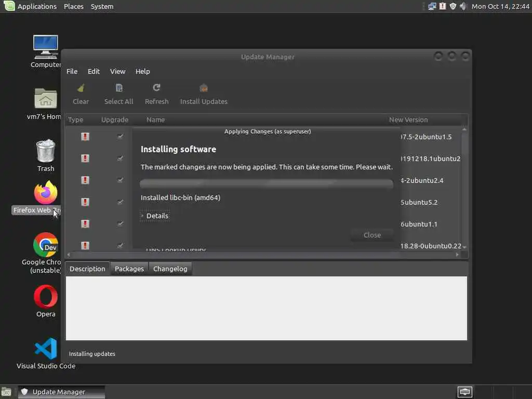Click the Install Updates package icon
Viewport: 532px width, 399px height.
tap(204, 88)
